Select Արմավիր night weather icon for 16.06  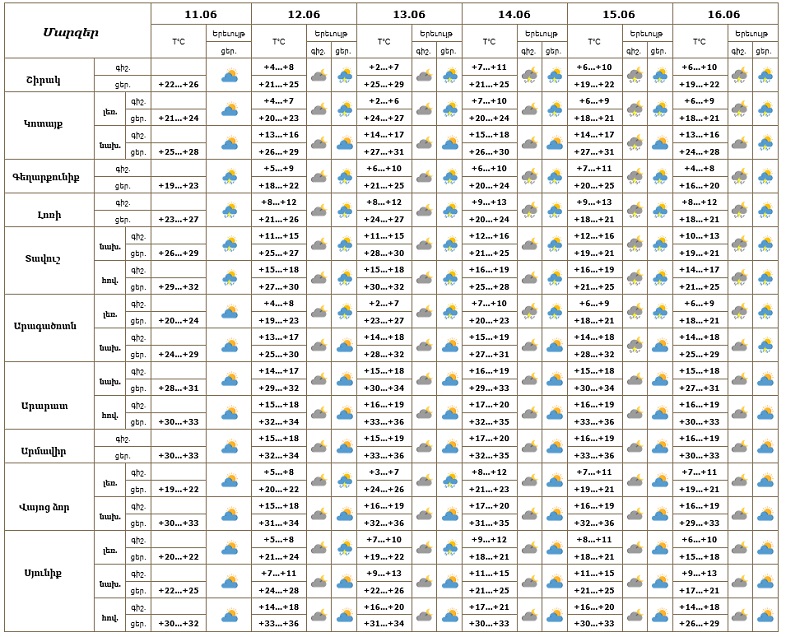(739, 446)
